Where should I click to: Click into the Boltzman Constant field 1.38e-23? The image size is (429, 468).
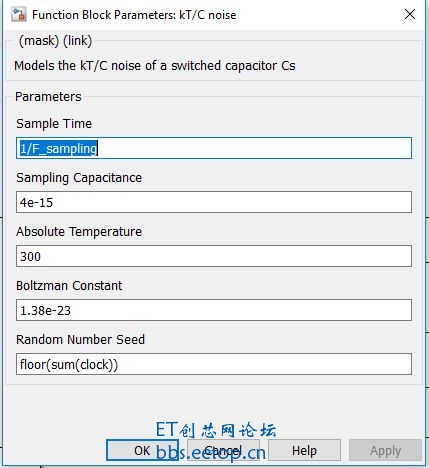(214, 310)
